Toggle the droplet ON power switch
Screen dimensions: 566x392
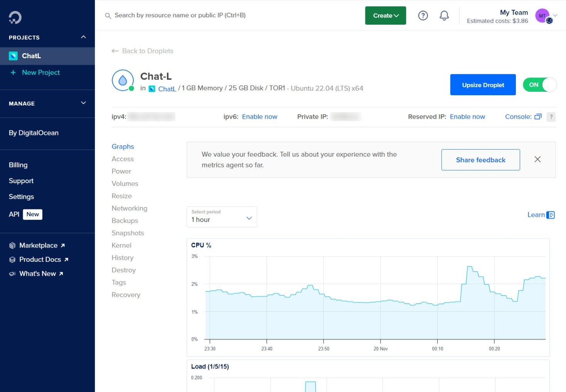(x=539, y=85)
